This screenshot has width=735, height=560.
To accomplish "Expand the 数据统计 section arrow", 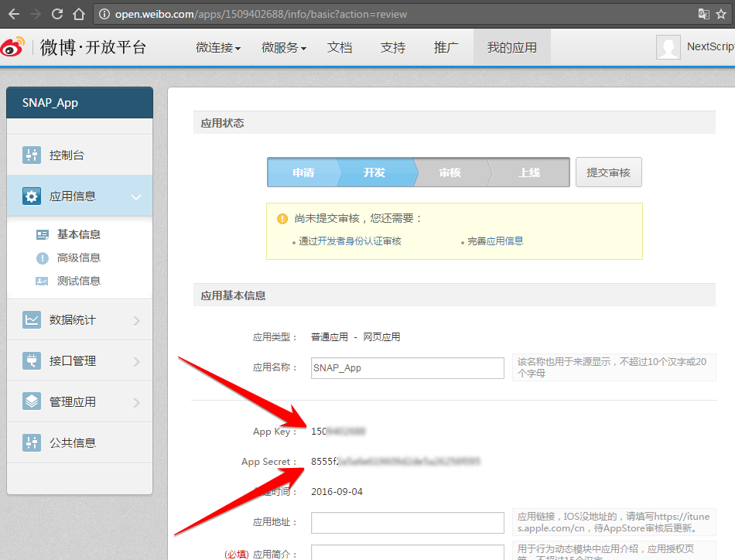I will [x=136, y=320].
